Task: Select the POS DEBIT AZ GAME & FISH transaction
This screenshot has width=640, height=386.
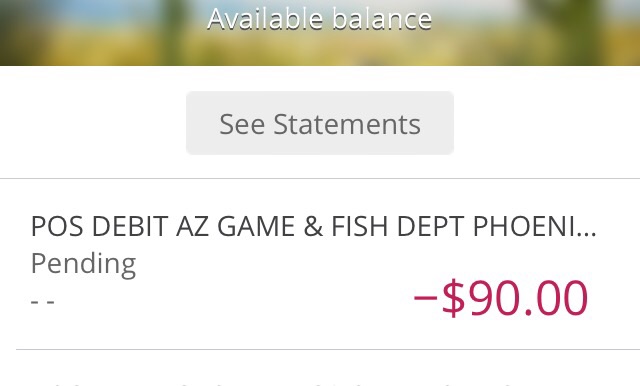Action: click(x=320, y=264)
